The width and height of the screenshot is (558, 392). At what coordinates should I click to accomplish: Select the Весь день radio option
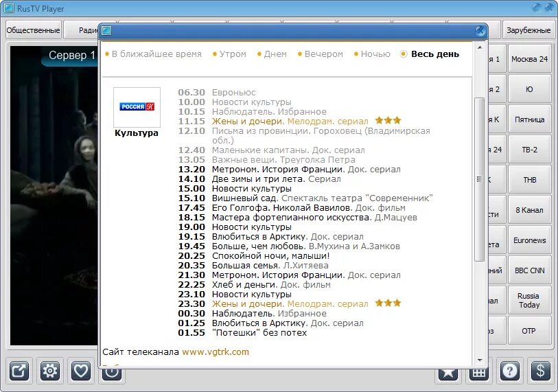(430, 54)
